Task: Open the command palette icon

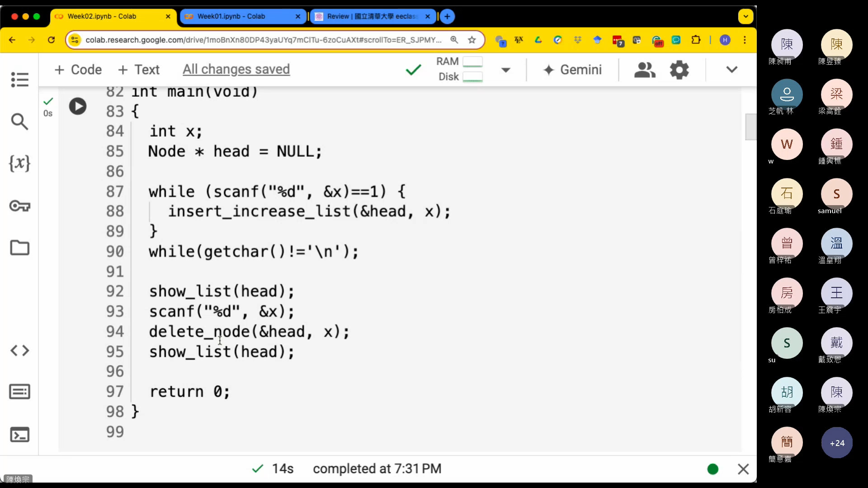Action: [19, 392]
